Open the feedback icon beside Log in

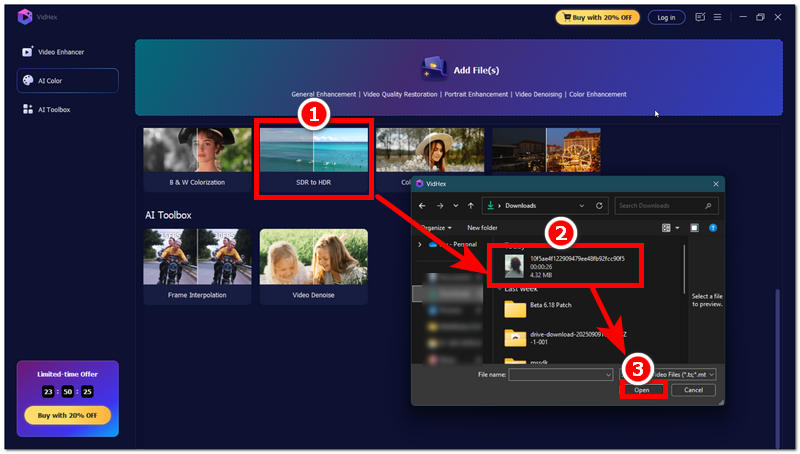click(x=699, y=17)
